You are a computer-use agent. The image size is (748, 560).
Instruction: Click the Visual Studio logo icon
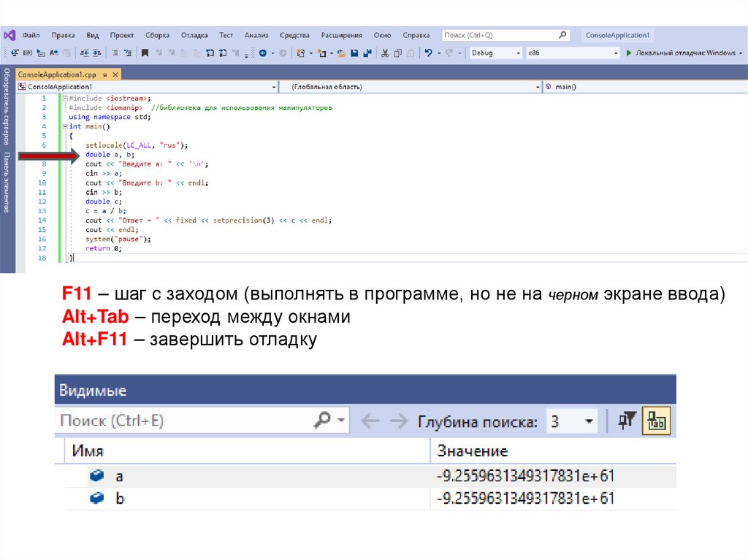coord(9,35)
